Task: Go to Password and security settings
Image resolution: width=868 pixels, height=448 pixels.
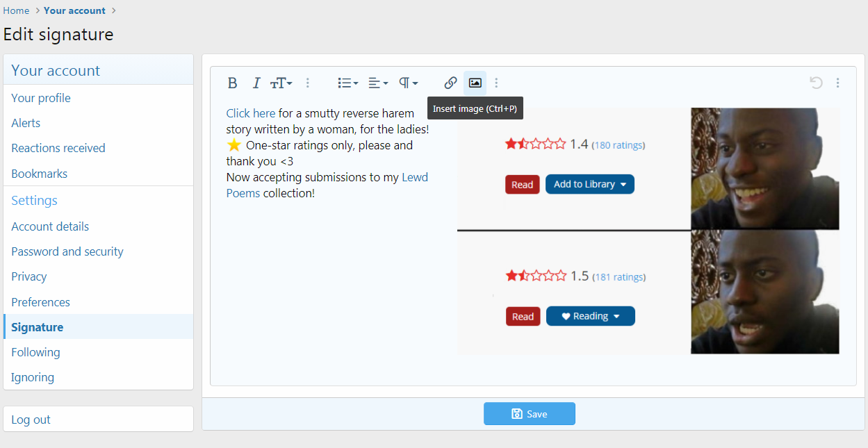Action: pyautogui.click(x=67, y=251)
